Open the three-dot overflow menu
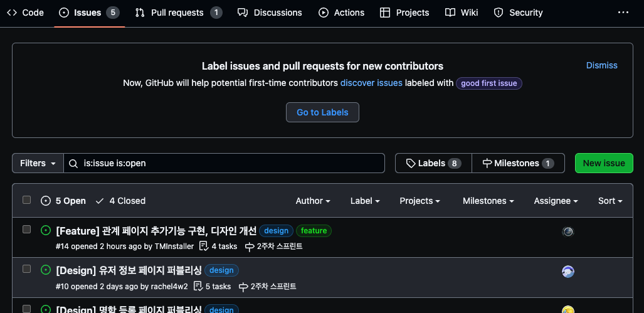 coord(623,13)
